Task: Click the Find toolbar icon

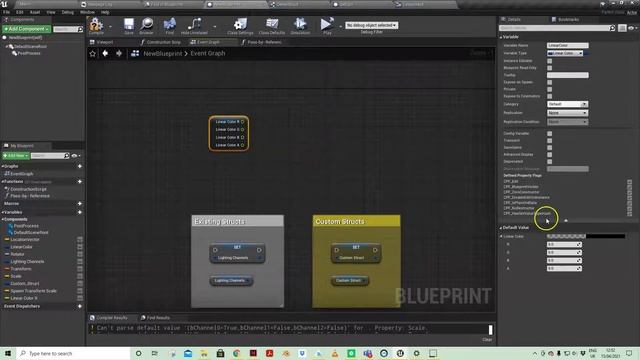Action: (x=169, y=25)
